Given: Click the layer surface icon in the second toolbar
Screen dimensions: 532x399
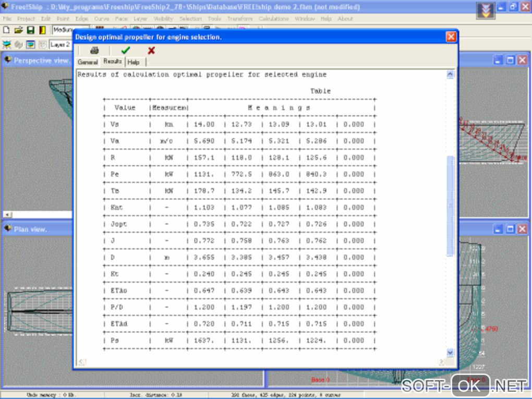Looking at the screenshot, I should coord(6,44).
